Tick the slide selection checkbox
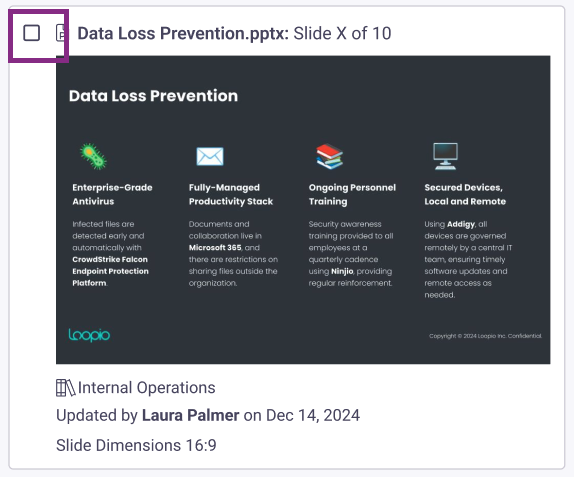The image size is (574, 477). pos(31,33)
